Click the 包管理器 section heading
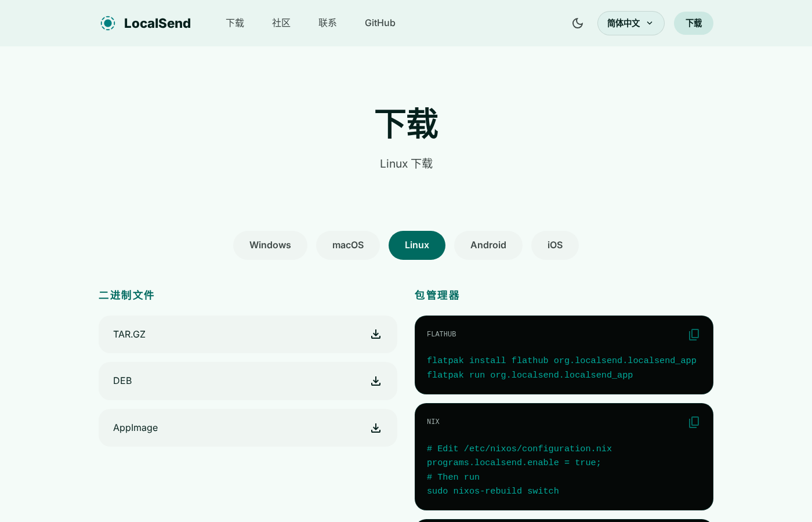 (437, 295)
